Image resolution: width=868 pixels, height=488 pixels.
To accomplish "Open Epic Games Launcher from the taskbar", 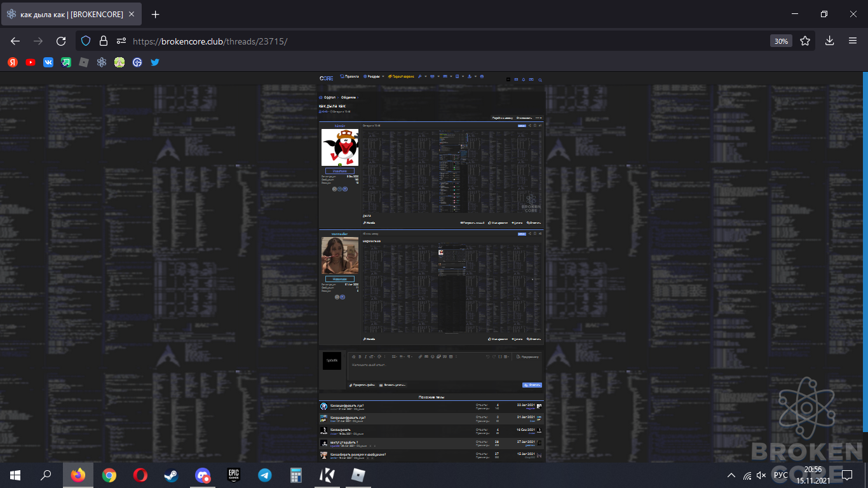I will pyautogui.click(x=234, y=475).
